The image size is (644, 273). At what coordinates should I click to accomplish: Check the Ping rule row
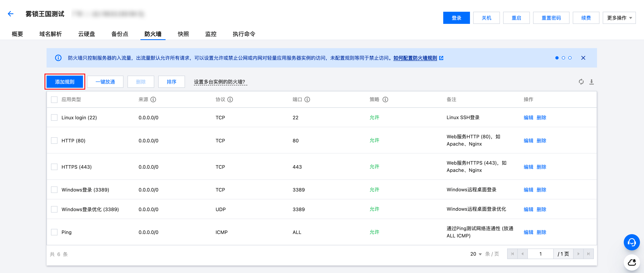[x=54, y=232]
